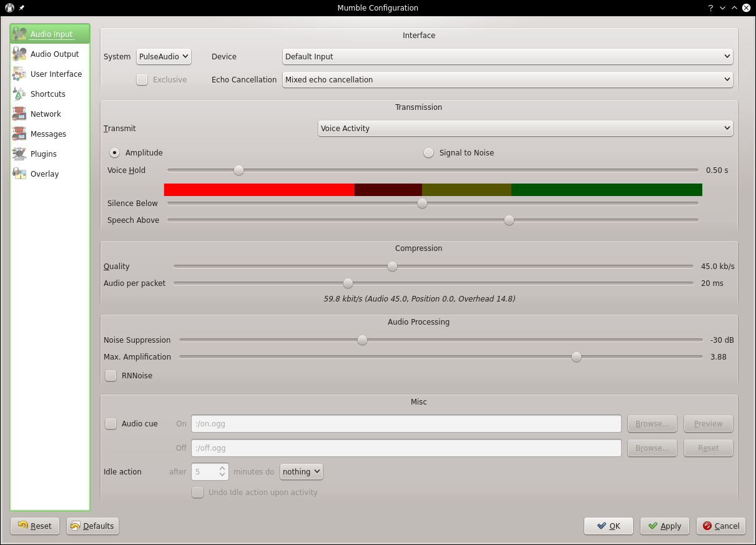Image resolution: width=756 pixels, height=545 pixels.
Task: Click the Defaults button
Action: tap(92, 526)
